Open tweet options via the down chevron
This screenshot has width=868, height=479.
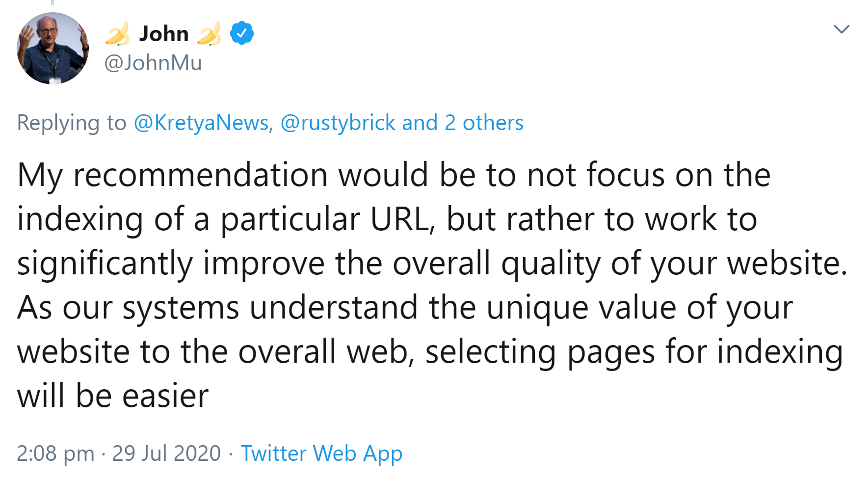coord(841,30)
